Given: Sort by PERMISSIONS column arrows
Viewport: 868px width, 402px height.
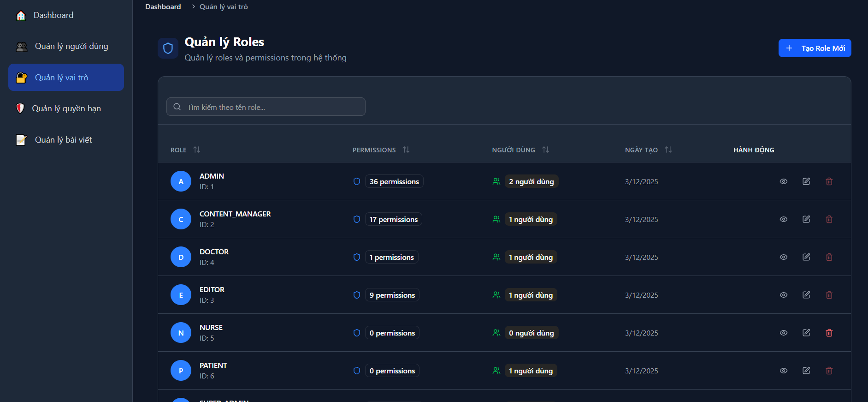Looking at the screenshot, I should 406,150.
